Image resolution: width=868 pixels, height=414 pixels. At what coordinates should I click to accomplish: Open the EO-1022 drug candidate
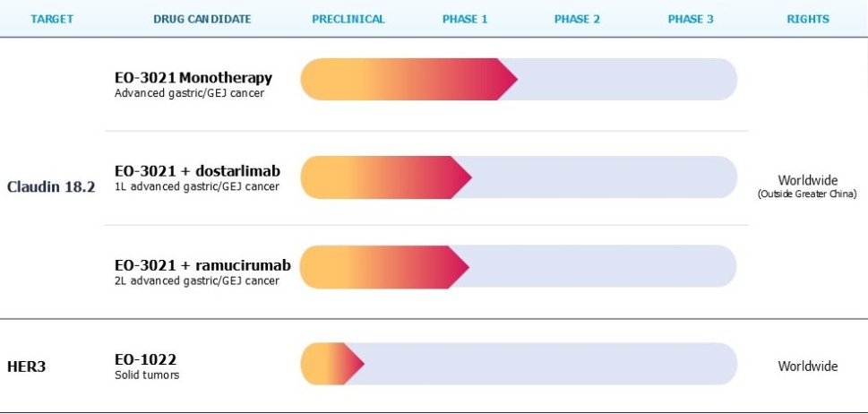point(139,359)
